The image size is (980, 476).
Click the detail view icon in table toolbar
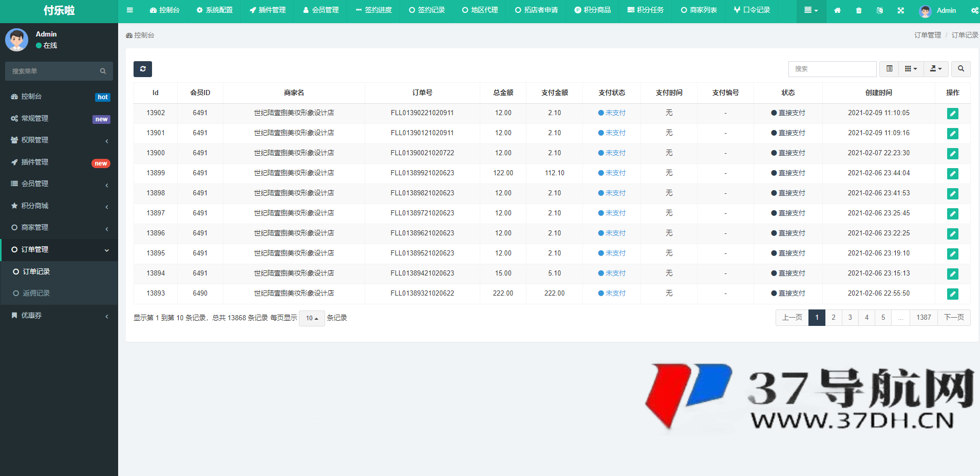pos(889,68)
